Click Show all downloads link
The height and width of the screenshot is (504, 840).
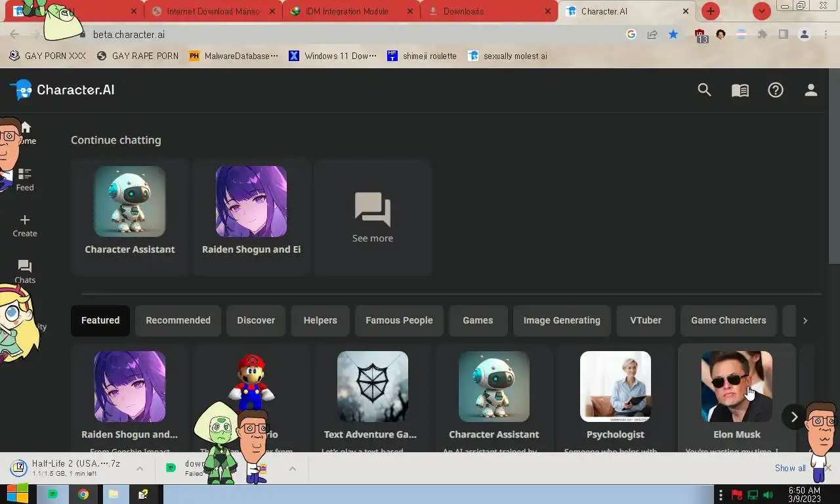click(790, 468)
